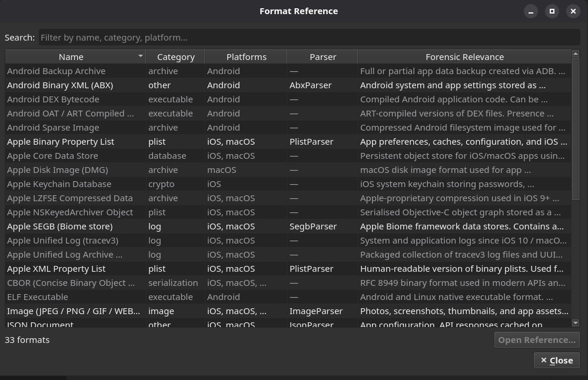Sort by the Category column header
The width and height of the screenshot is (588, 380).
175,57
